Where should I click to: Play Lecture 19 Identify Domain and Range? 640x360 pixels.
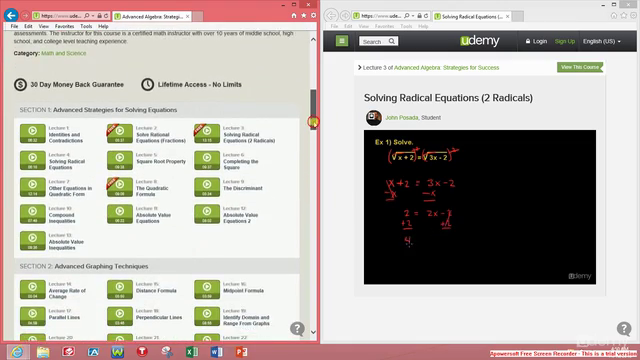point(207,317)
